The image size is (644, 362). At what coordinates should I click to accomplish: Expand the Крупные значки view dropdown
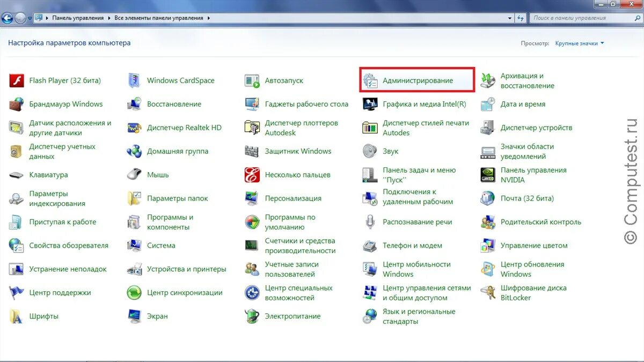click(580, 43)
